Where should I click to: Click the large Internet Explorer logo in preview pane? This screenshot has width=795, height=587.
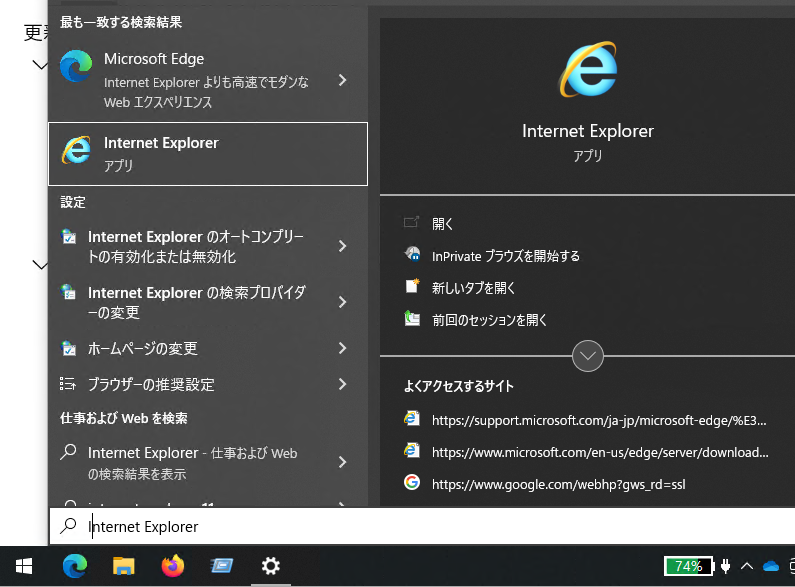(588, 69)
